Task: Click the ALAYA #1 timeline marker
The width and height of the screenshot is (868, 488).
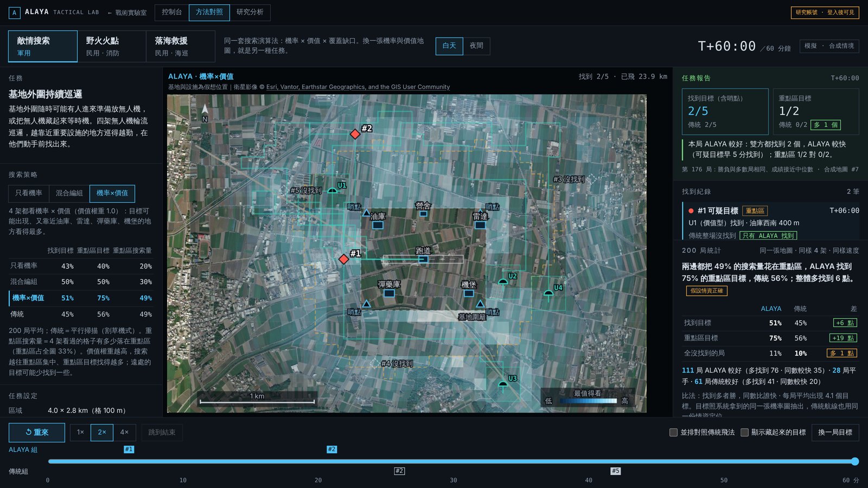Action: pyautogui.click(x=129, y=450)
